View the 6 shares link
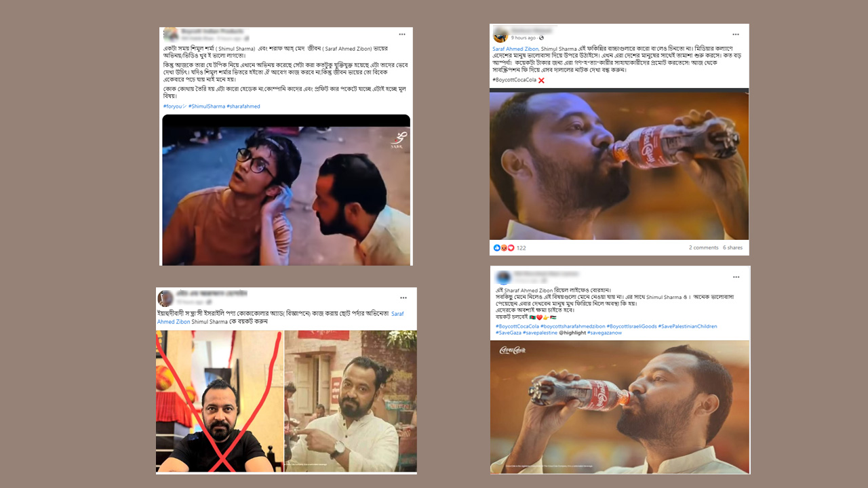This screenshot has height=488, width=868. pos(732,248)
